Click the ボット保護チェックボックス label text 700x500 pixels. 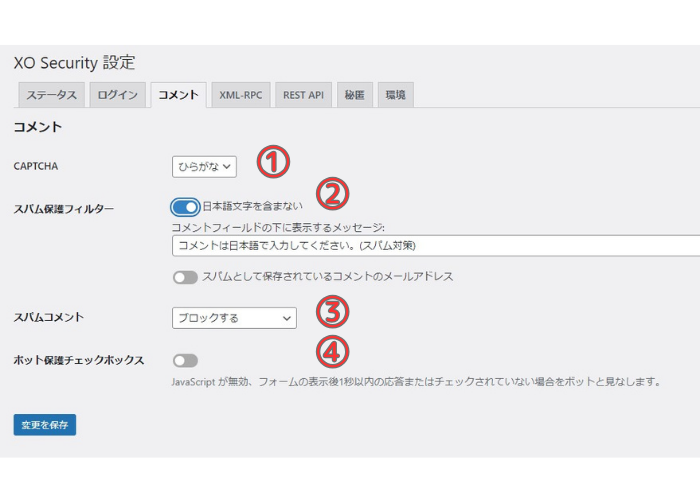pos(79,360)
